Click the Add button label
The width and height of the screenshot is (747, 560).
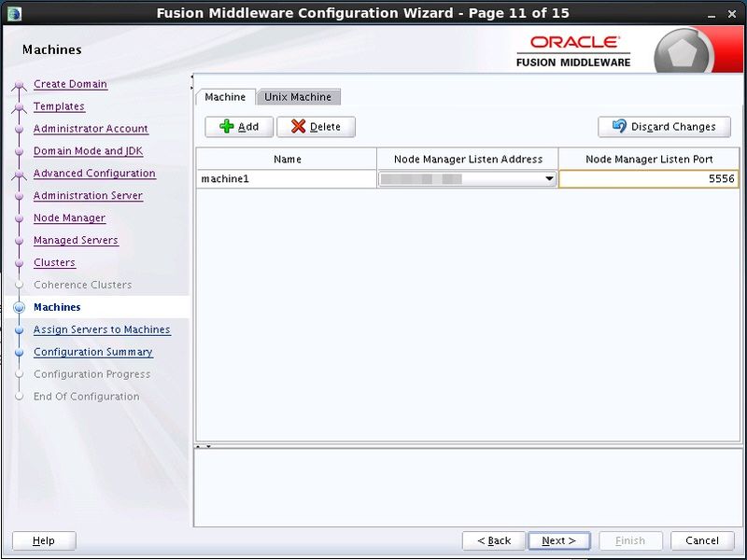click(248, 127)
